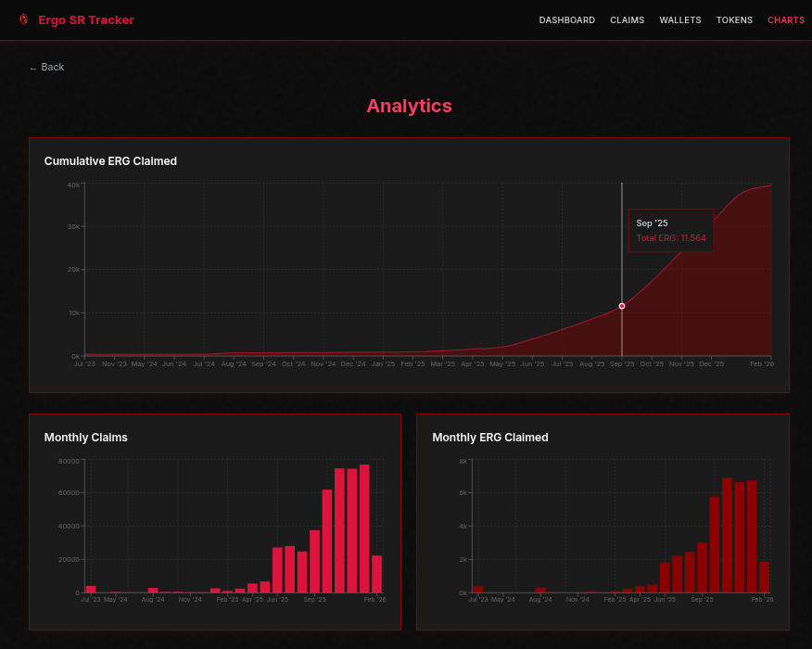Click the Nov '24 label in Monthly Claims axis
Screen dimensions: 812x649
[190, 599]
